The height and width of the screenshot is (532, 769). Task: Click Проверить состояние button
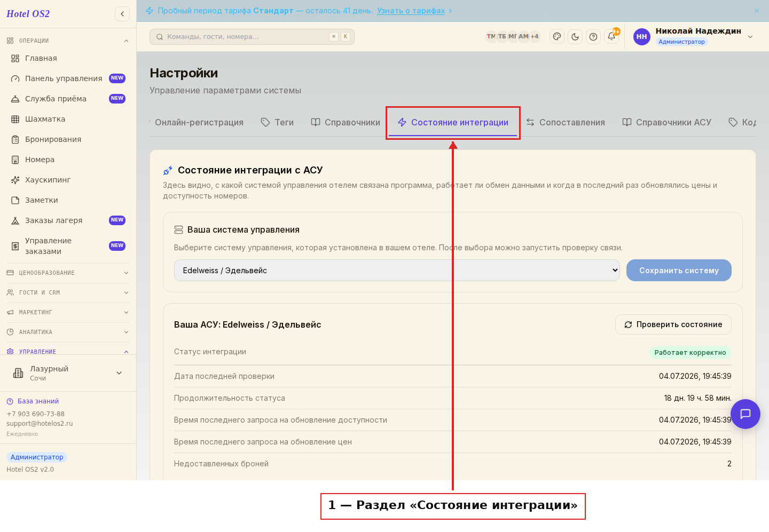point(673,324)
